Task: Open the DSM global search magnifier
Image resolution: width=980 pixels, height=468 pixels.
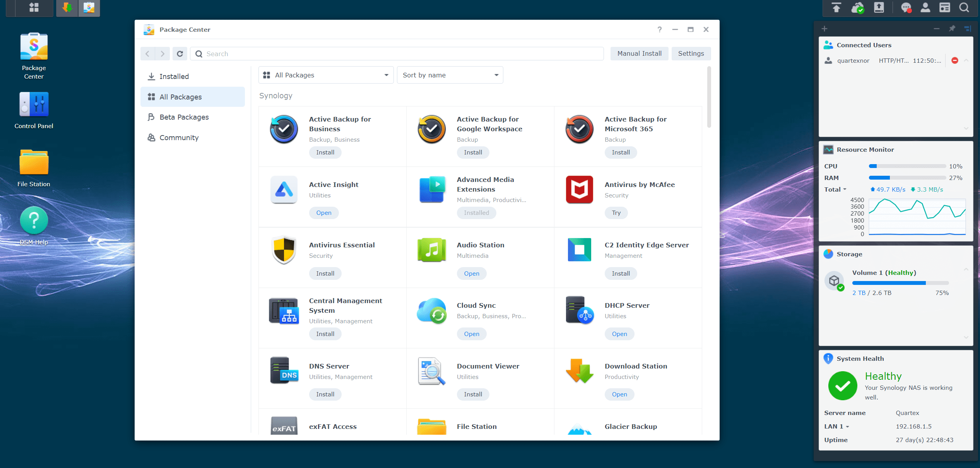Action: pyautogui.click(x=964, y=7)
